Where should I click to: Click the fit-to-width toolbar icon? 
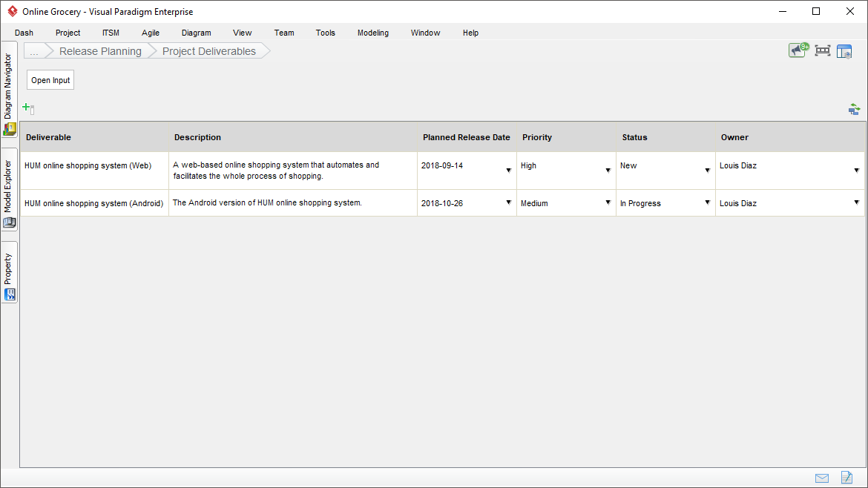[823, 51]
